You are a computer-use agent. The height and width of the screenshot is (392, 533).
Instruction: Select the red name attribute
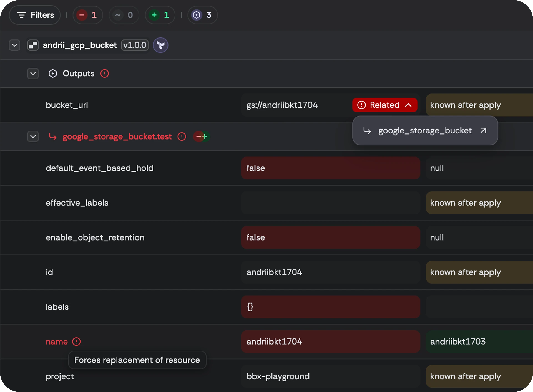pos(57,342)
